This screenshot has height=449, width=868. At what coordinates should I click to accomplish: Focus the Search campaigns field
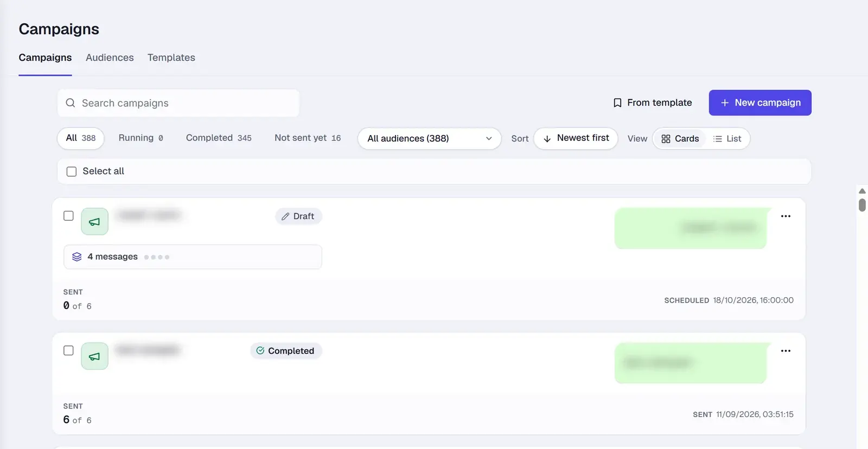click(x=178, y=103)
